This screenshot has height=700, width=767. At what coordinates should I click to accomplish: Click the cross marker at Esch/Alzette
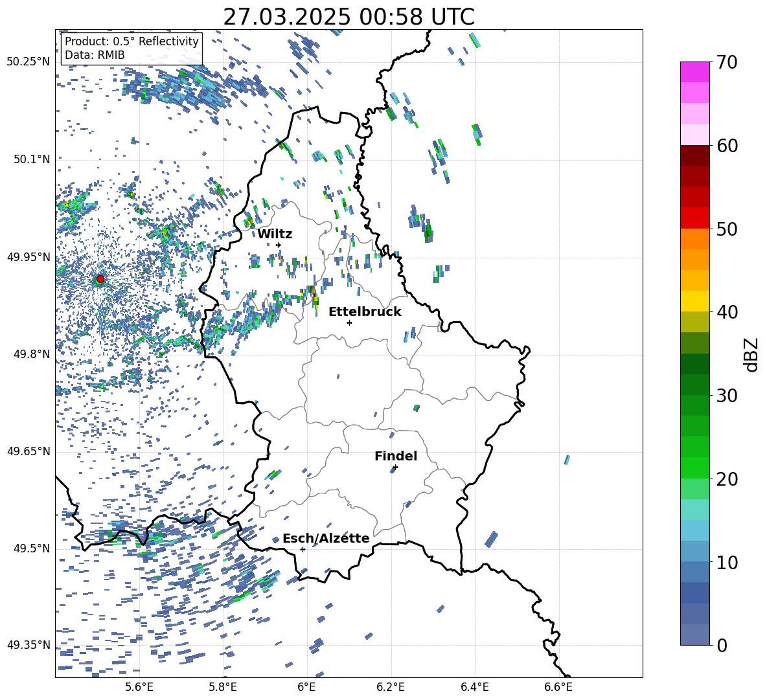click(303, 549)
